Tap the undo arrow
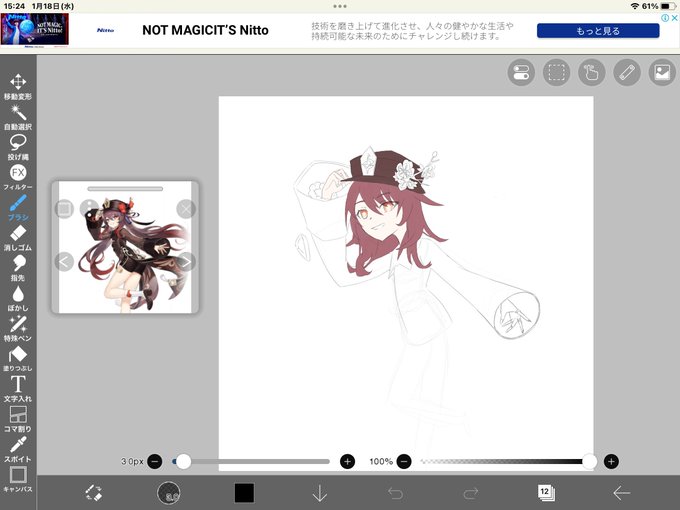 tap(395, 493)
